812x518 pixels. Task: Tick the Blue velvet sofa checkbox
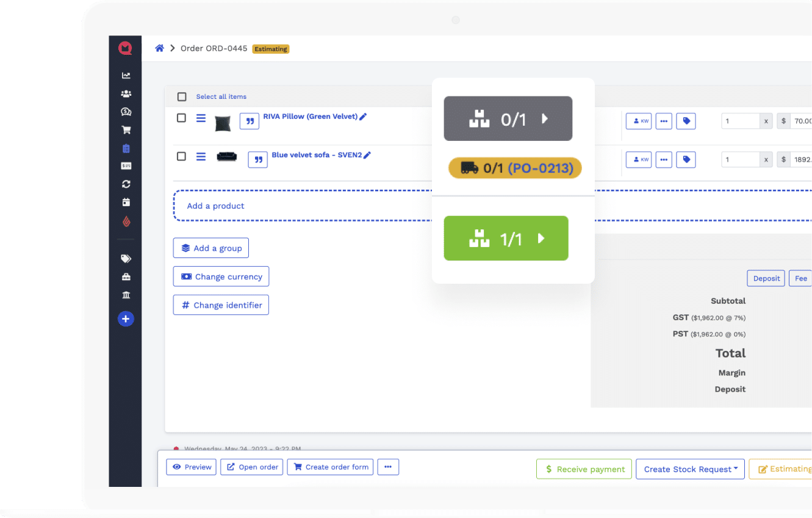click(181, 156)
